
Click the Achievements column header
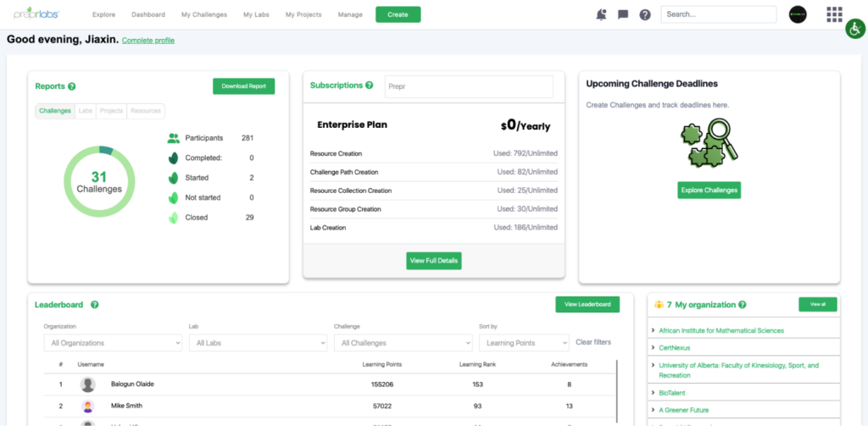(569, 364)
